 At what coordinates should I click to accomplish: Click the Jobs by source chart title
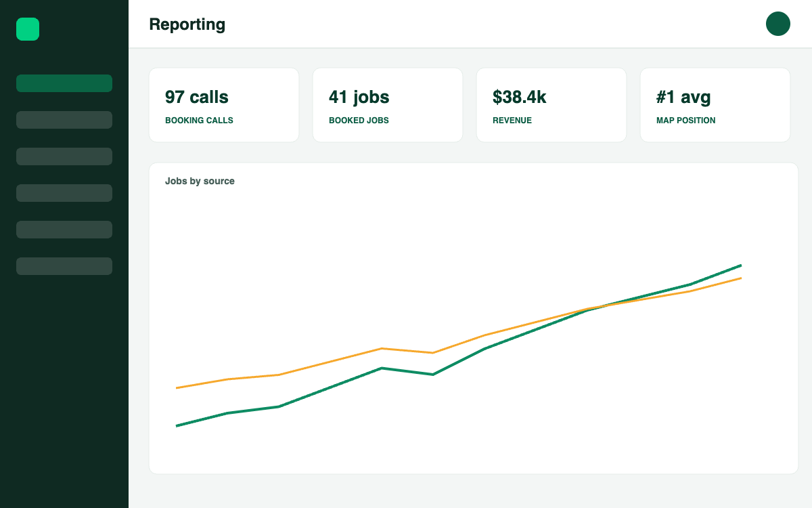(x=200, y=181)
